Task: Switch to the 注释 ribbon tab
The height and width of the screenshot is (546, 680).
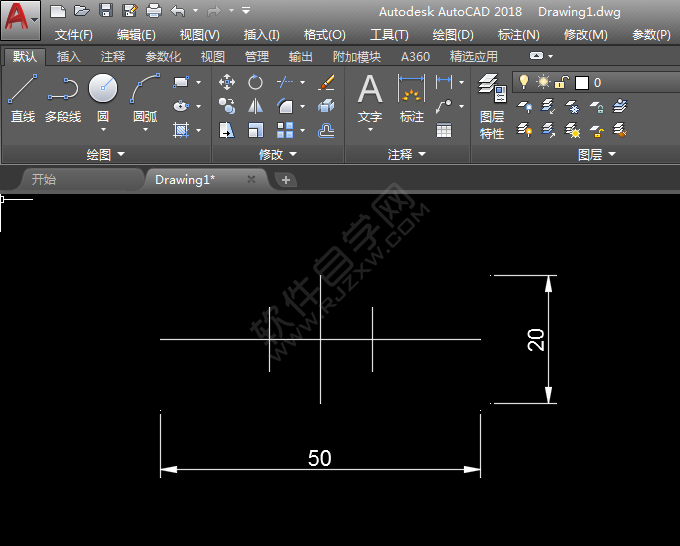Action: (x=113, y=57)
